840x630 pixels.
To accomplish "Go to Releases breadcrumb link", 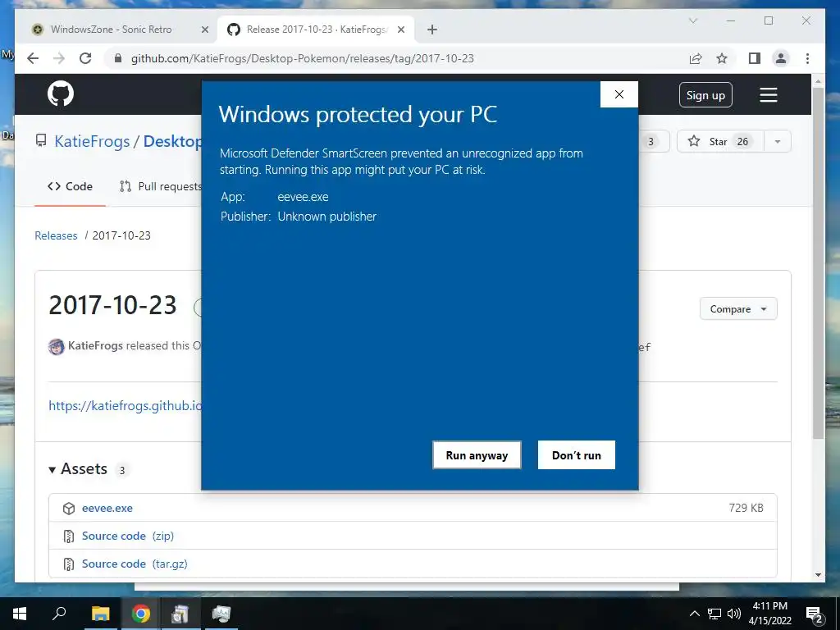I will point(56,235).
